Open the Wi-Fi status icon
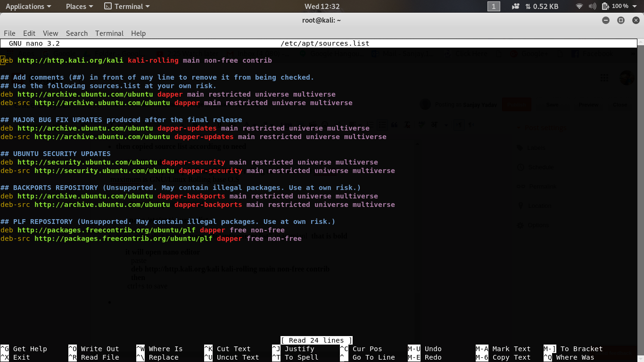The image size is (644, 362). point(579,6)
